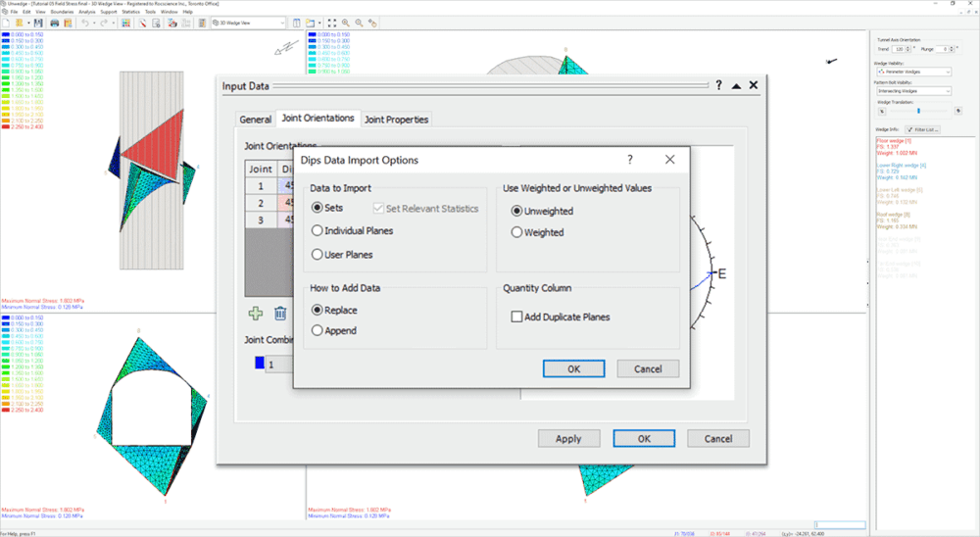Switch to the Joint Properties tab
Viewport: 980px width, 537px height.
point(396,120)
